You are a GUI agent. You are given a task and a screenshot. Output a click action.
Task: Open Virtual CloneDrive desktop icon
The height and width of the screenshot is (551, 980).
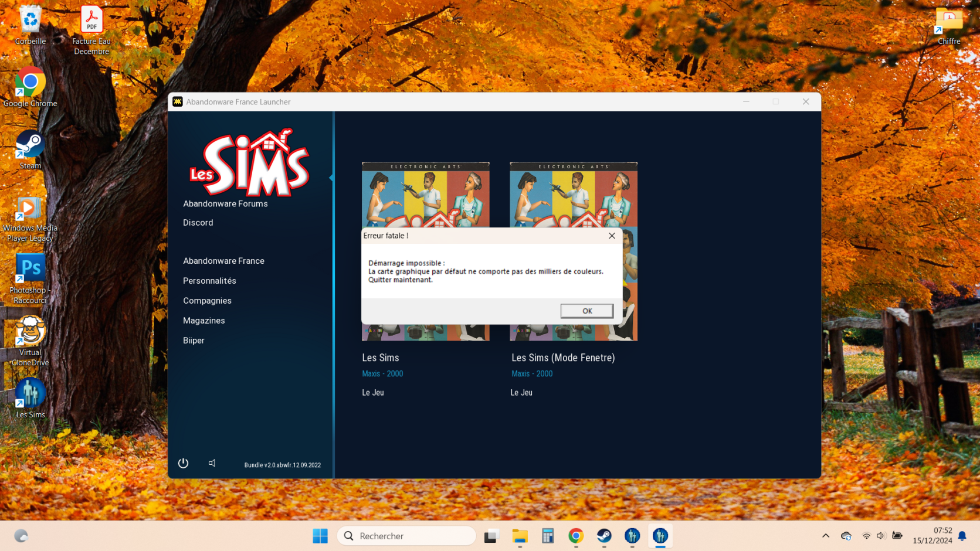click(30, 341)
